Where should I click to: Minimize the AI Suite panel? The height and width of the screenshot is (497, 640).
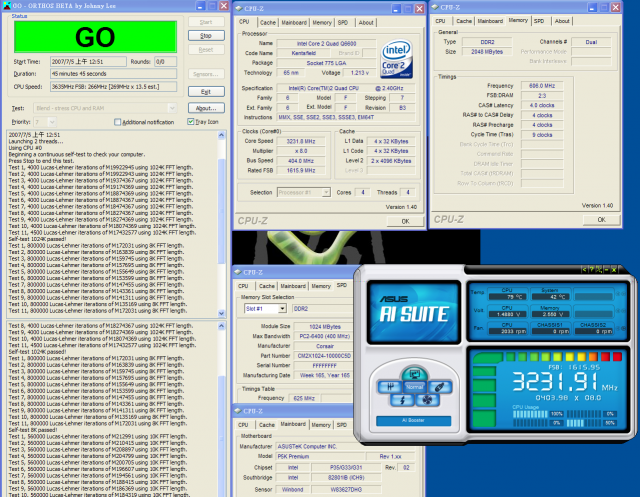pos(606,269)
